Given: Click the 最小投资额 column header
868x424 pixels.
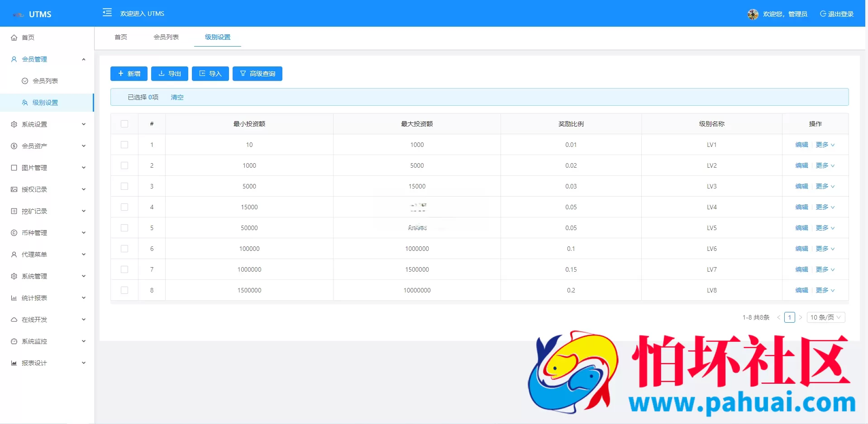Looking at the screenshot, I should click(x=249, y=124).
